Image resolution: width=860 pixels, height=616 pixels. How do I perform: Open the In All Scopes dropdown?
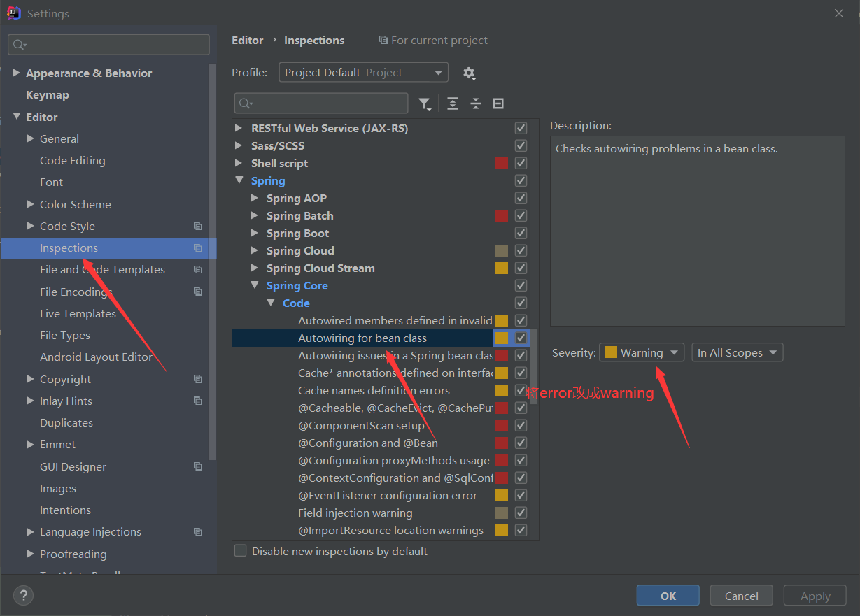point(737,352)
